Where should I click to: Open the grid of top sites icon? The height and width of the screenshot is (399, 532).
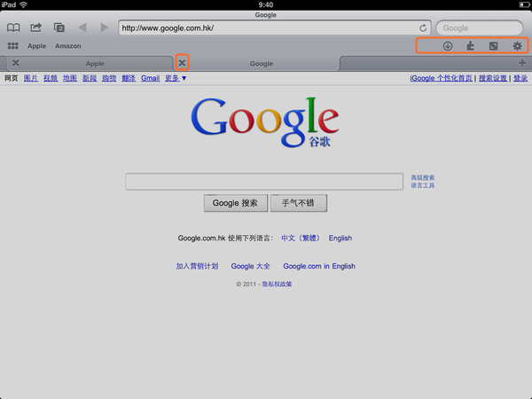[13, 46]
